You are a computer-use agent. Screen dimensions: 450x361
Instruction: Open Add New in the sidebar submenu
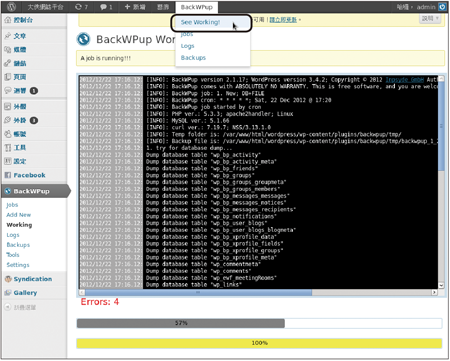pos(19,215)
